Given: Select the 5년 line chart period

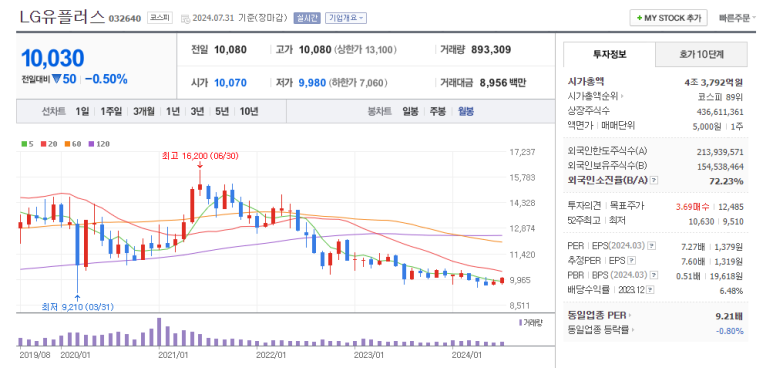Looking at the screenshot, I should (222, 111).
